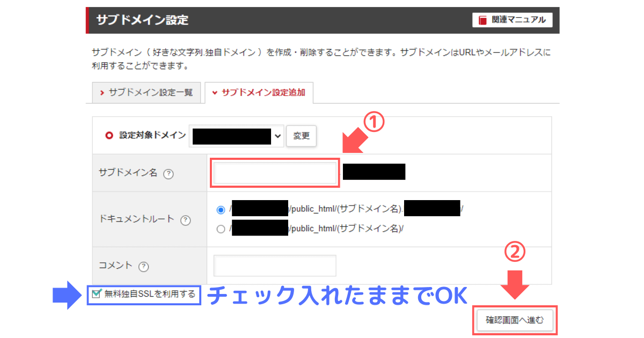Screen dimensions: 644x338
Task: Open the 設定対象ドメイン dropdown
Action: point(236,136)
